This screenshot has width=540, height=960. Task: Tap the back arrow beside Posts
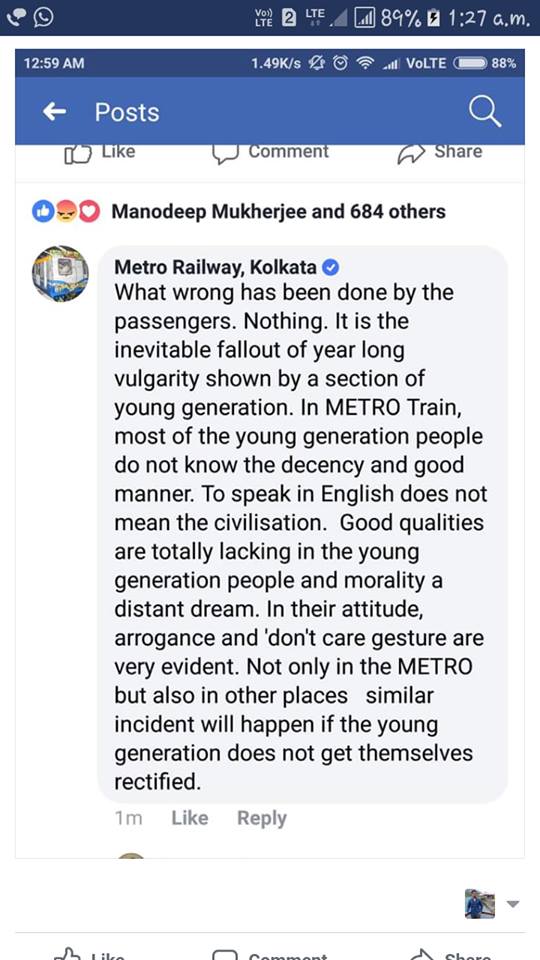(54, 112)
